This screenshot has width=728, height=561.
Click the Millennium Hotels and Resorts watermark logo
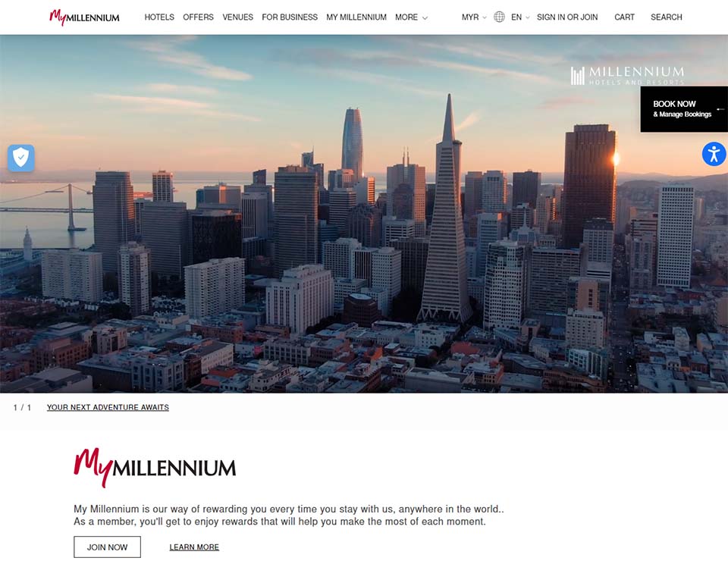pos(627,76)
